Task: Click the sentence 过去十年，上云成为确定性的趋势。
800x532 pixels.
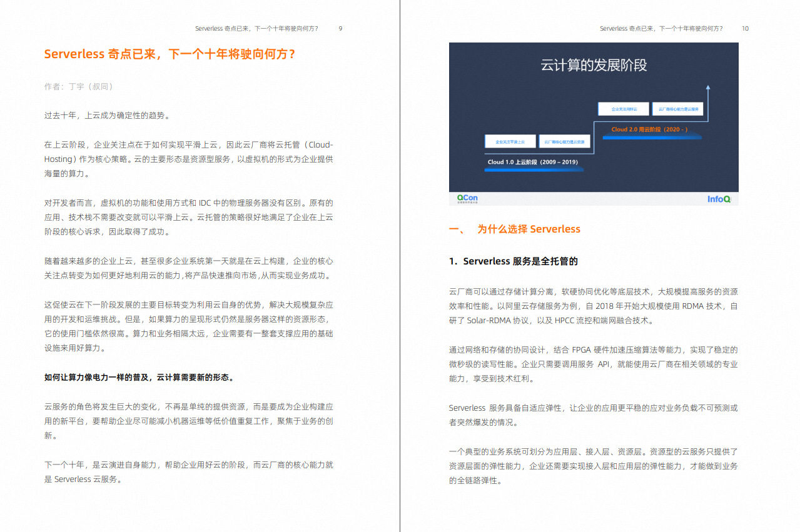Action: (107, 115)
